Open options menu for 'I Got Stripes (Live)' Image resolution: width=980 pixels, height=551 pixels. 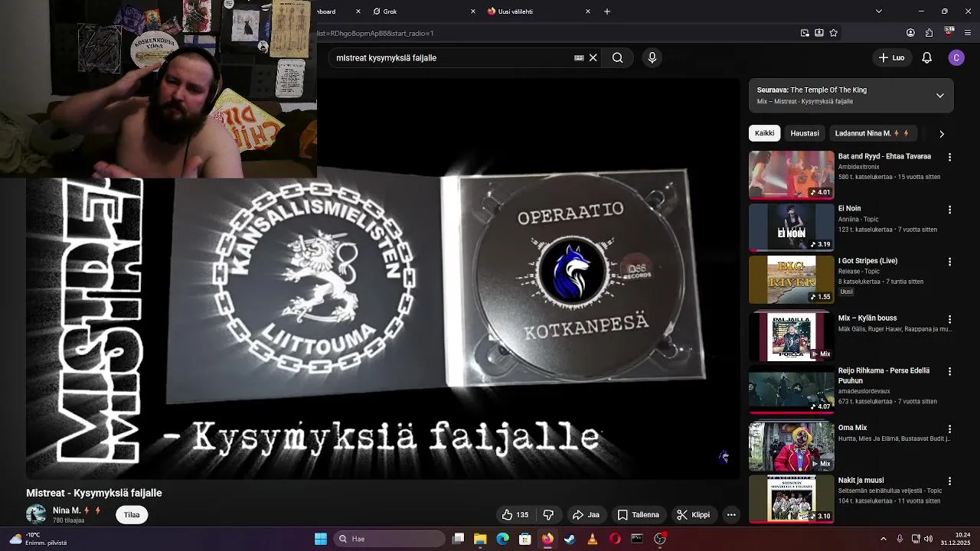(949, 262)
